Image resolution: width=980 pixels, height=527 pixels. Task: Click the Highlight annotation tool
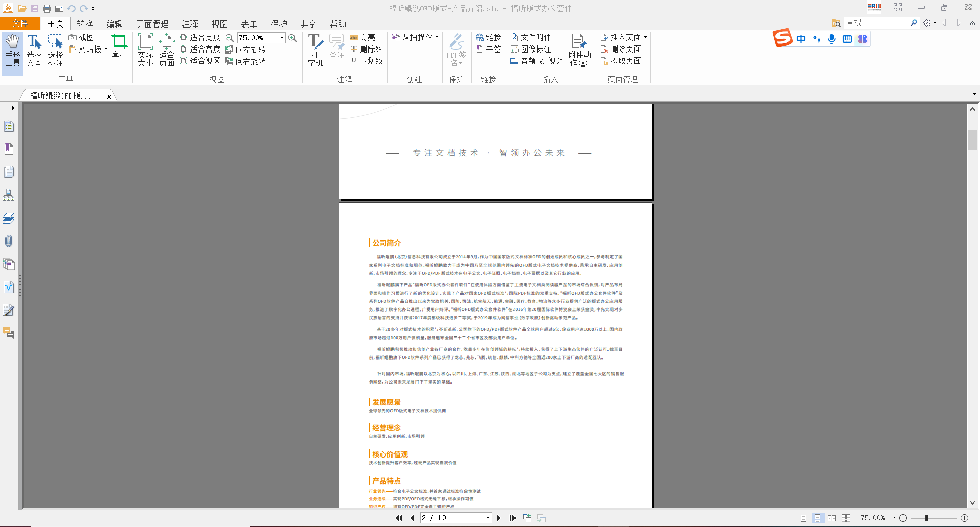tap(362, 38)
